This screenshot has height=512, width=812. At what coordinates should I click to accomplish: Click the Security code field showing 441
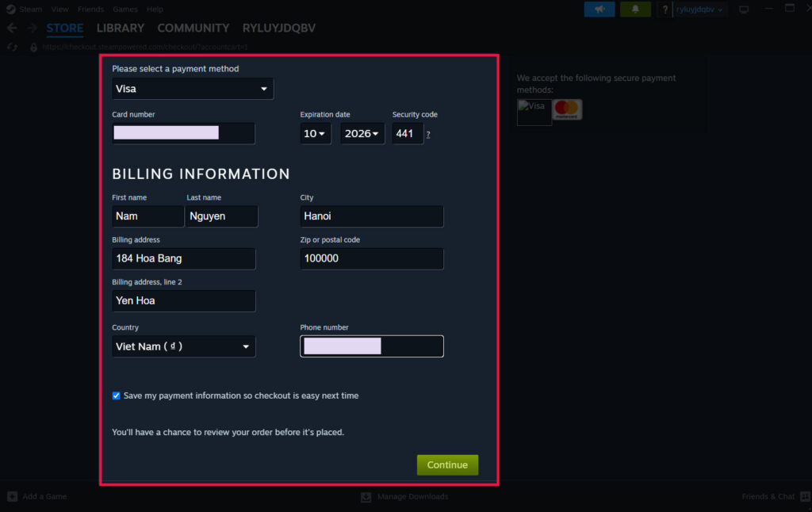click(x=408, y=134)
